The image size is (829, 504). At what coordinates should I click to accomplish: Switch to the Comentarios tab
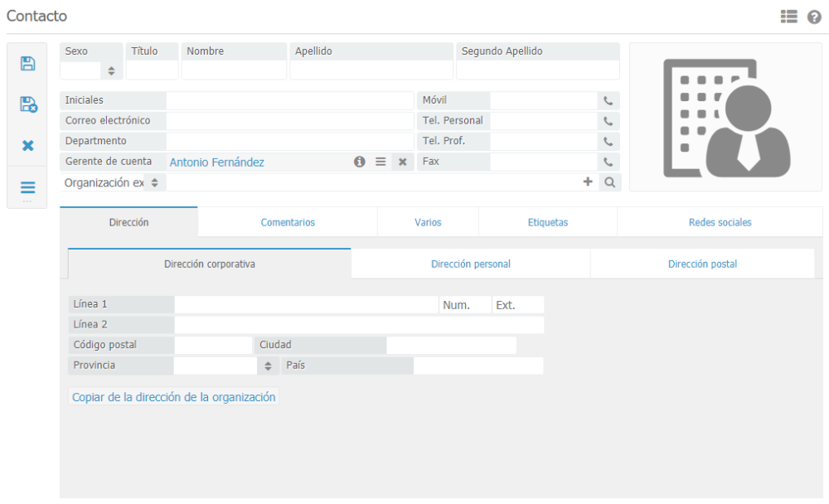click(288, 222)
